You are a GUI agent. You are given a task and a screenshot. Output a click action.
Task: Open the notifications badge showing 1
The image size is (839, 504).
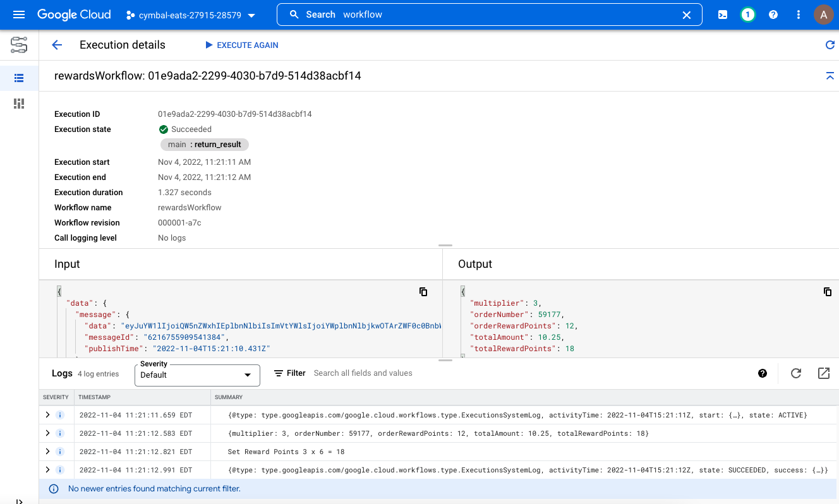click(748, 15)
